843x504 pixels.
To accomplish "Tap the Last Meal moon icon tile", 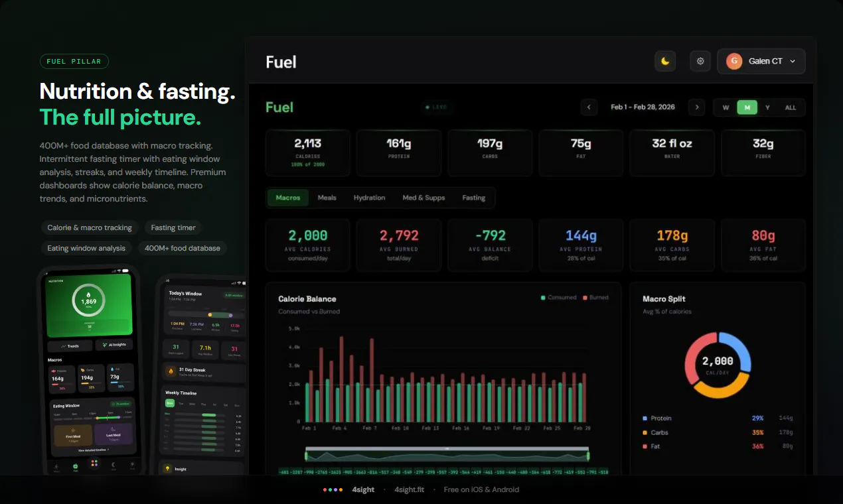I will pos(114,434).
